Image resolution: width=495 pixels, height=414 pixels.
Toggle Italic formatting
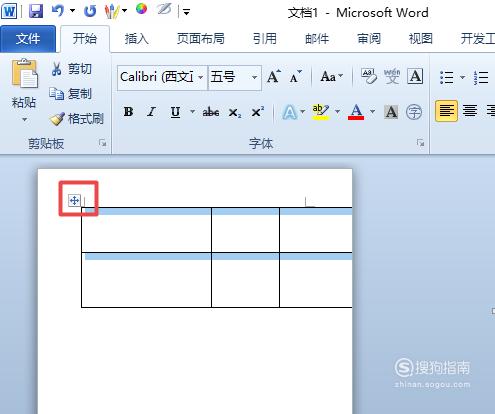coord(152,112)
